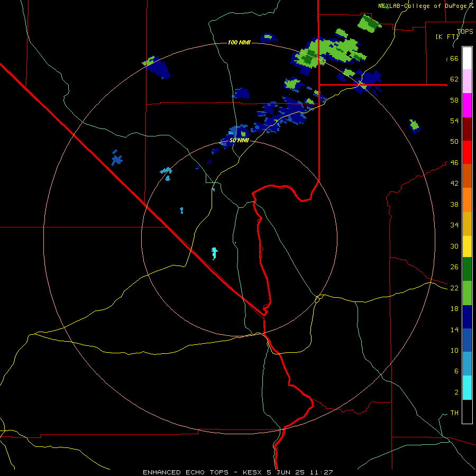Click the 'ENHANCED ECHO TOPS' caption
The width and height of the screenshot is (476, 476).
pyautogui.click(x=186, y=472)
